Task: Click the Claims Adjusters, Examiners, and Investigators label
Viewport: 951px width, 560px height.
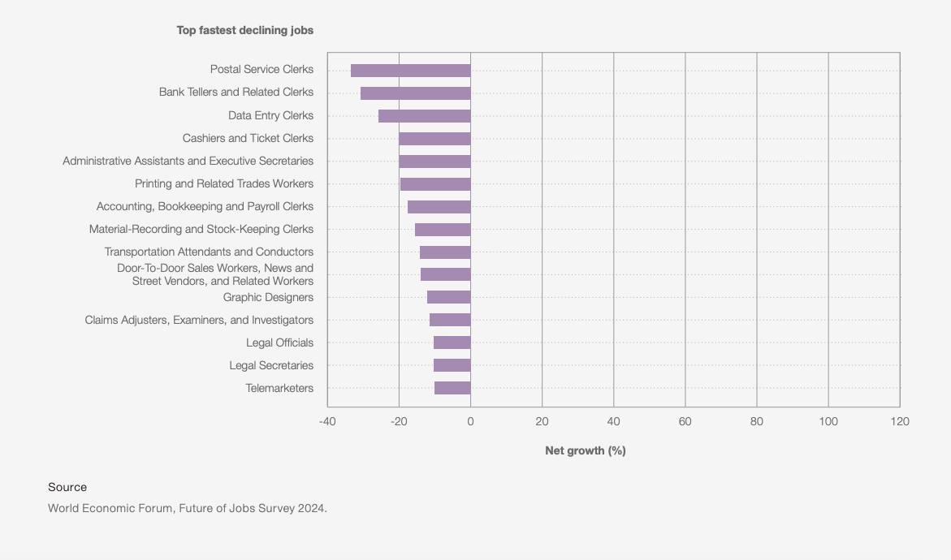Action: tap(200, 320)
